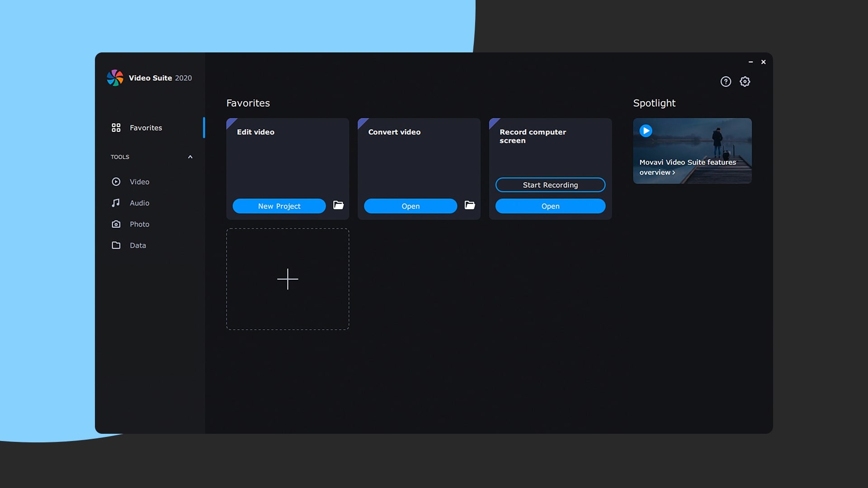Open the Settings gear icon
This screenshot has width=868, height=488.
coord(745,81)
